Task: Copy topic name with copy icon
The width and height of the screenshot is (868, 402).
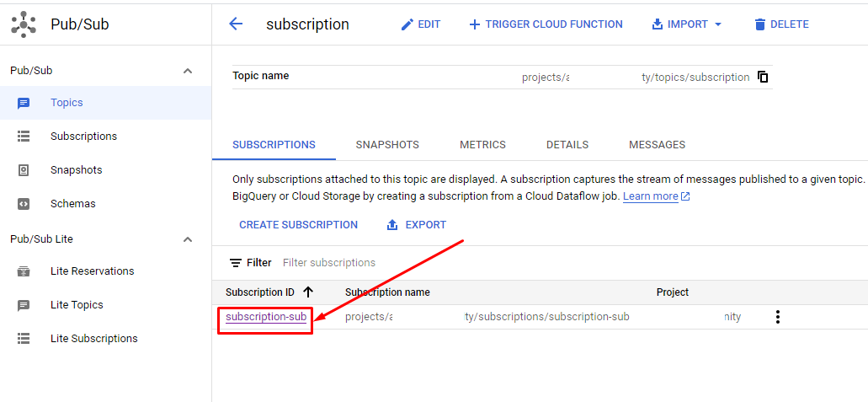Action: 763,77
